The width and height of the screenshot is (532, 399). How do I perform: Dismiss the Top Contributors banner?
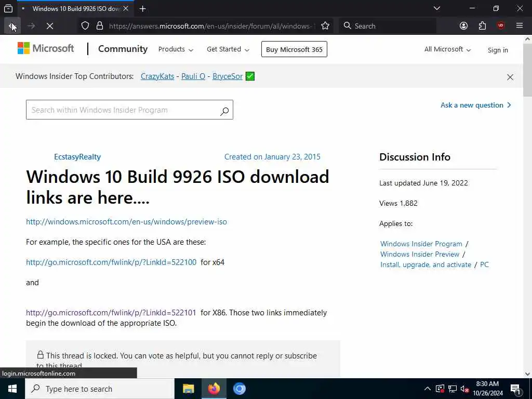click(510, 77)
